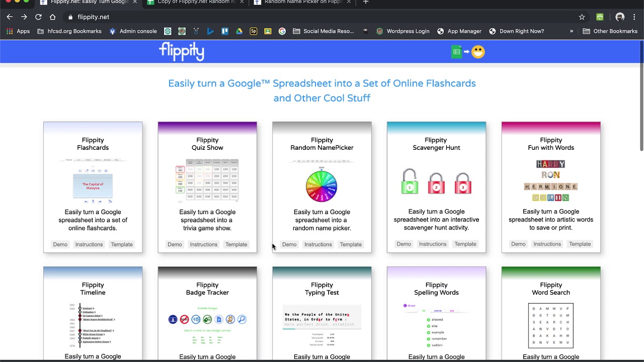644x362 pixels.
Task: Close the Random Name Picker tab
Action: 349,2
